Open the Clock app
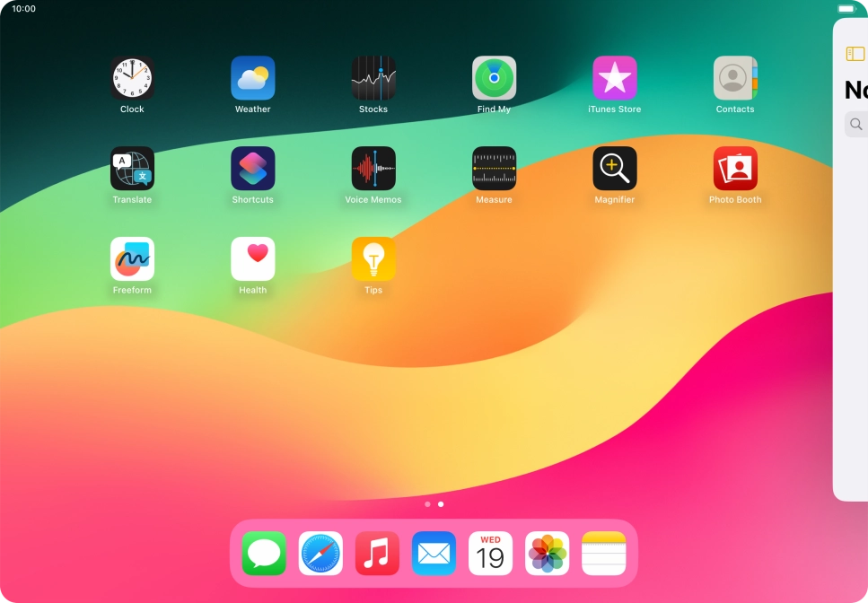 pos(132,79)
